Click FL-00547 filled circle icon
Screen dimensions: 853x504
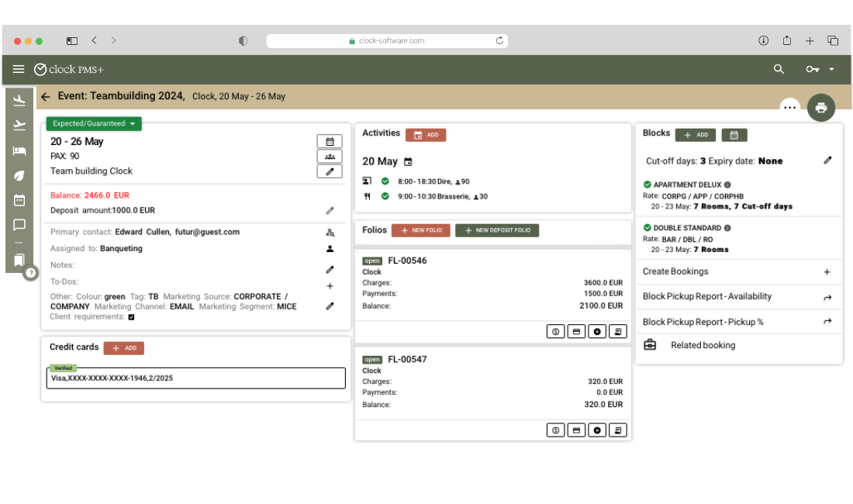pos(597,430)
